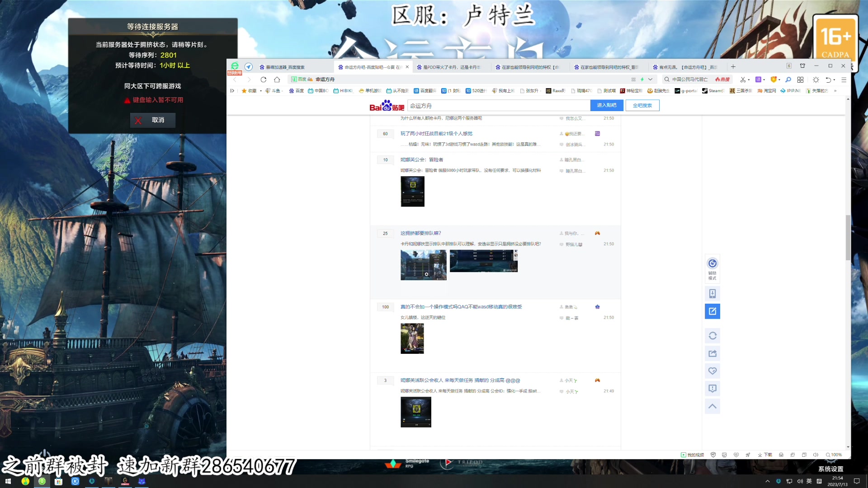The height and width of the screenshot is (488, 868).
Task: Open the undo history dropdown arrow
Action: tap(834, 80)
